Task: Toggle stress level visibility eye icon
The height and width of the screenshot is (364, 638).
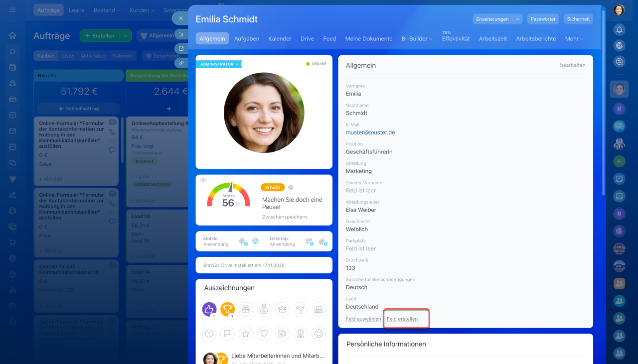Action: (203, 180)
